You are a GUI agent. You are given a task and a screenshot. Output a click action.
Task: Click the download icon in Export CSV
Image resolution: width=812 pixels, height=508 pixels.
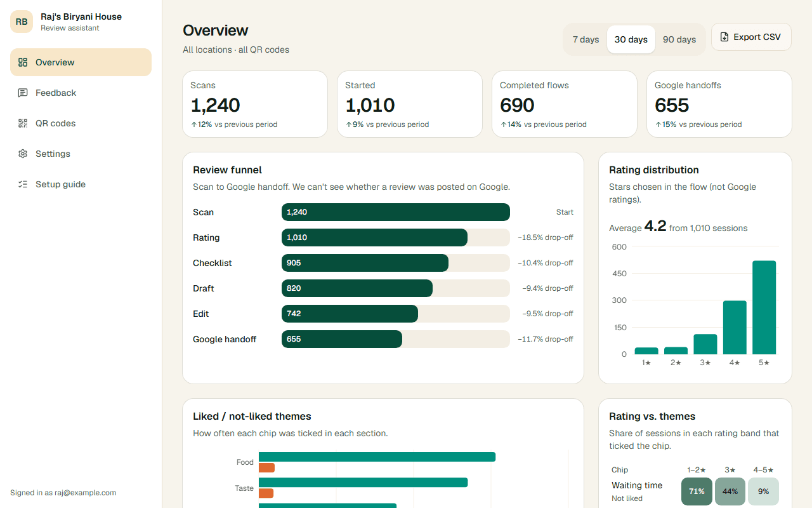[724, 37]
